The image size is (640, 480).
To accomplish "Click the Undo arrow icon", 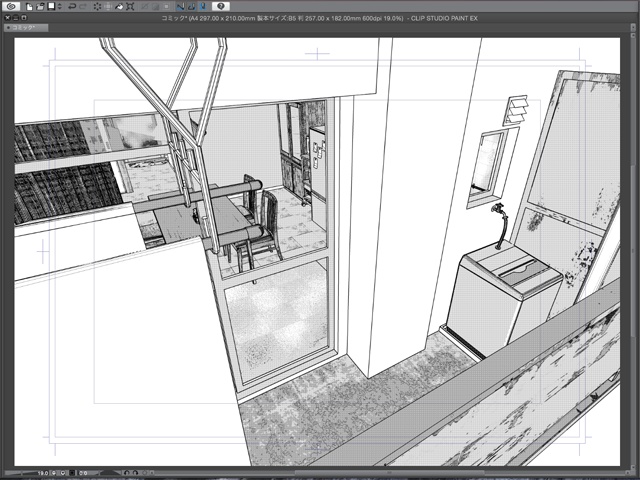I will (x=72, y=7).
